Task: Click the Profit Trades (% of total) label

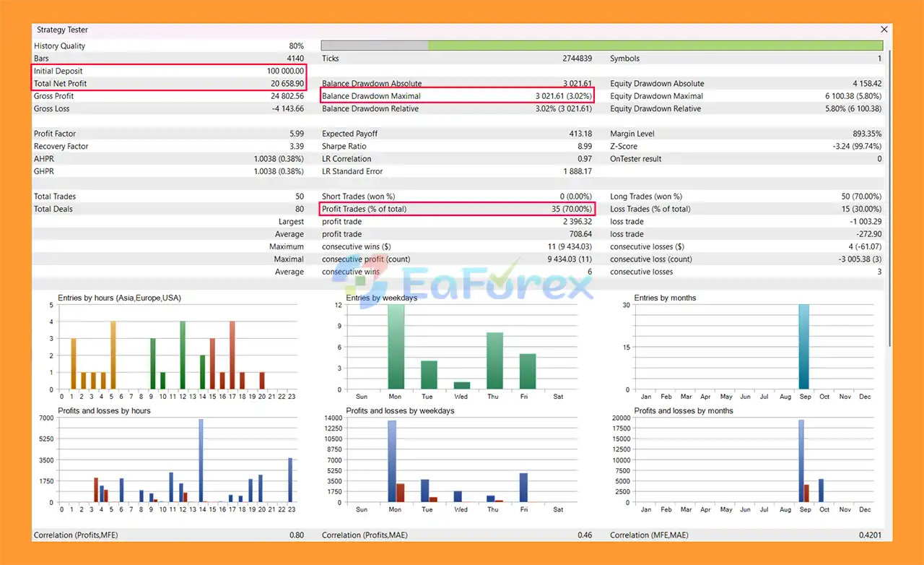Action: [364, 210]
